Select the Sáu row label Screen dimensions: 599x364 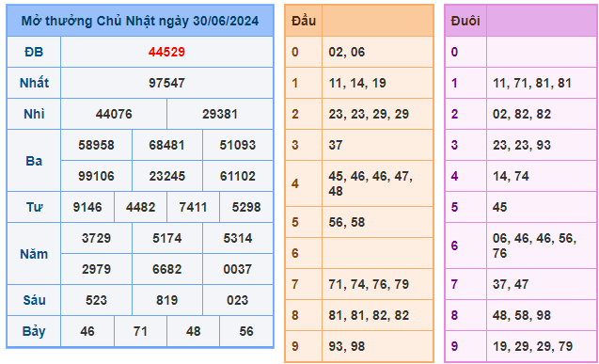coord(34,300)
